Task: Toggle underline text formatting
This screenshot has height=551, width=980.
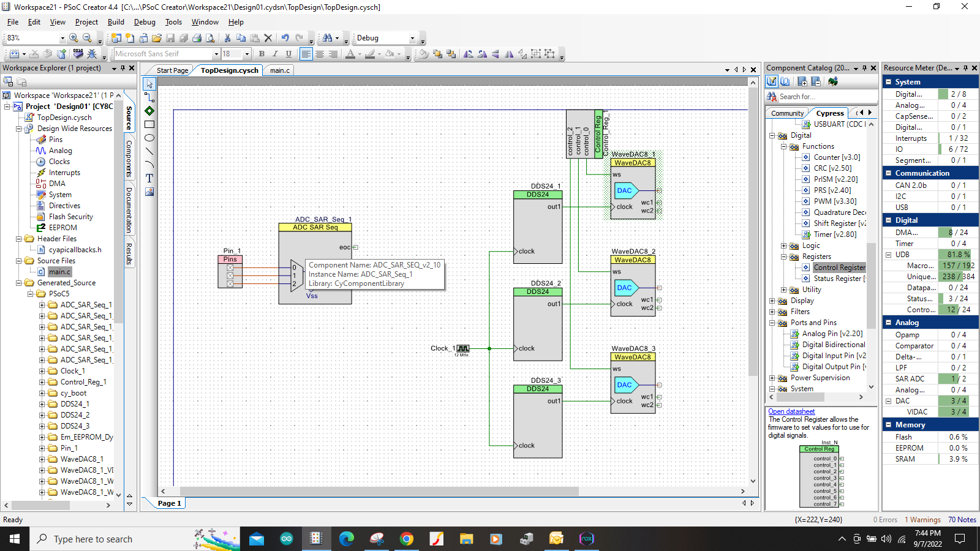Action: [288, 54]
